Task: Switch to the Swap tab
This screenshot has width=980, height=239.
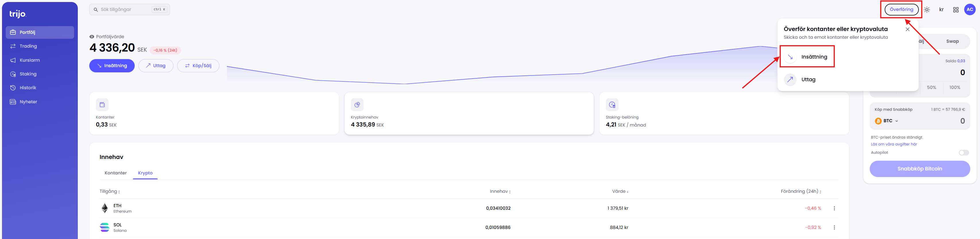Action: (952, 41)
